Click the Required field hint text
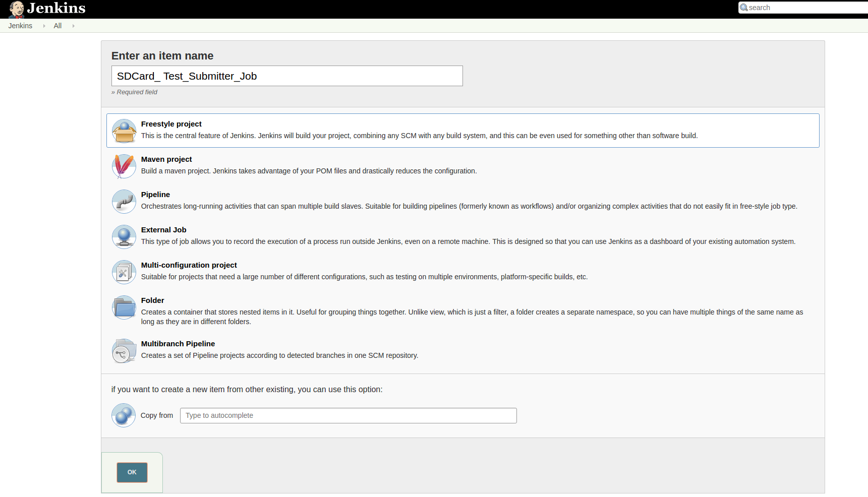Screen dimensions: 868x497 click(x=134, y=92)
